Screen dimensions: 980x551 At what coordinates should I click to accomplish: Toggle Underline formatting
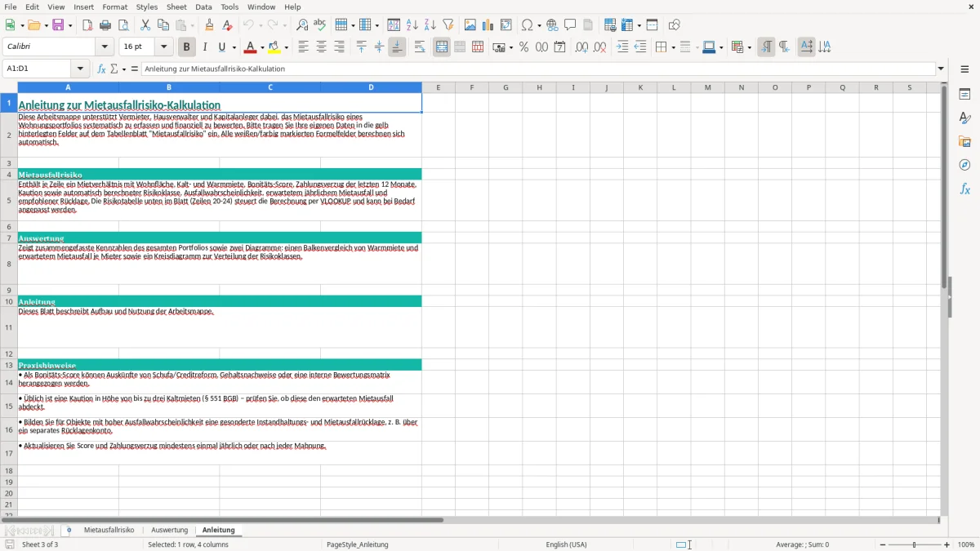[x=221, y=47]
